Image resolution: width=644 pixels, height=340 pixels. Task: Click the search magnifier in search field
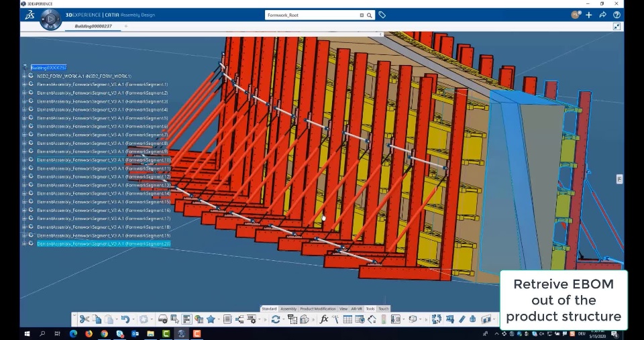[370, 15]
